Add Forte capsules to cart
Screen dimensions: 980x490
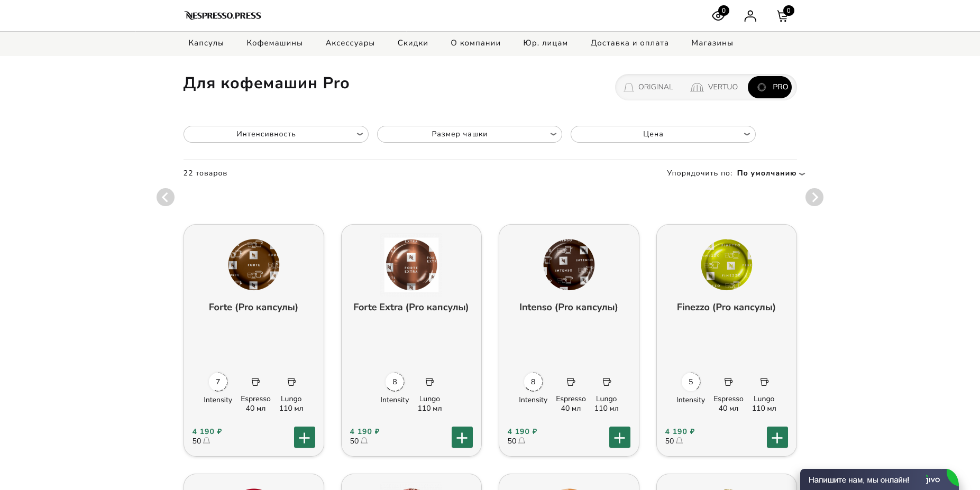tap(305, 437)
